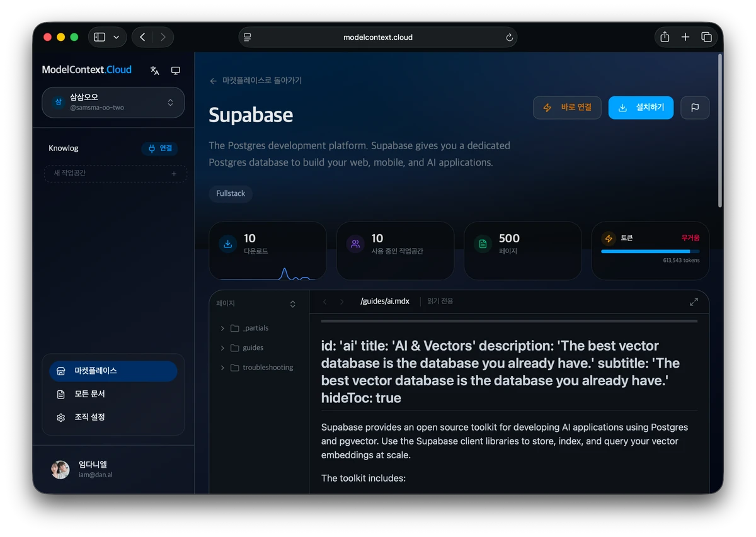This screenshot has width=756, height=537.
Task: Select the troubleshooting folder icon
Action: (x=235, y=368)
